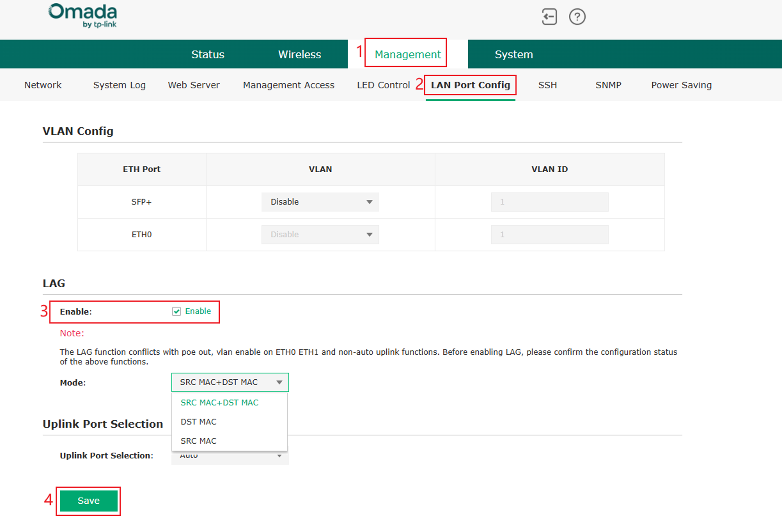Toggle the LAG Enable checkbox
The image size is (782, 532).
point(176,311)
